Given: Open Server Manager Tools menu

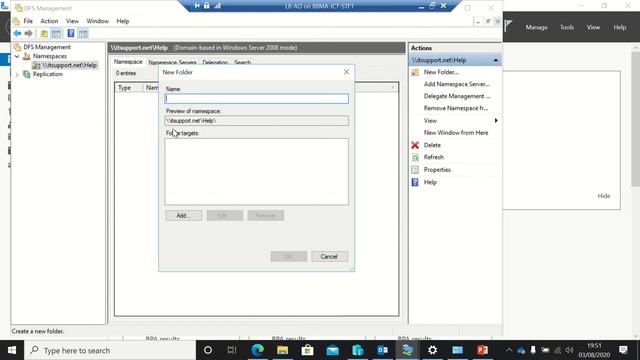Looking at the screenshot, I should point(567,27).
